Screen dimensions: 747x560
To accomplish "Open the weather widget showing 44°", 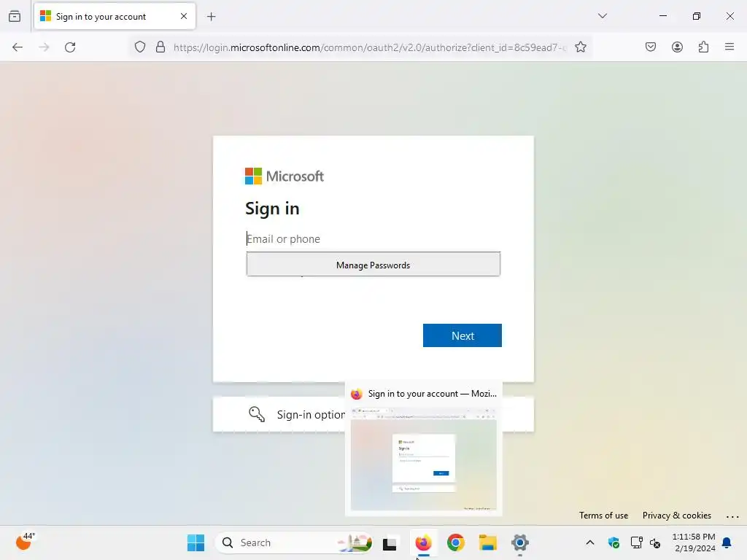I will click(x=26, y=542).
